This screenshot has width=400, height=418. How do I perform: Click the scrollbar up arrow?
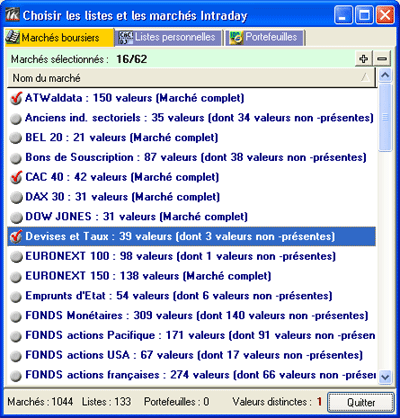(385, 75)
